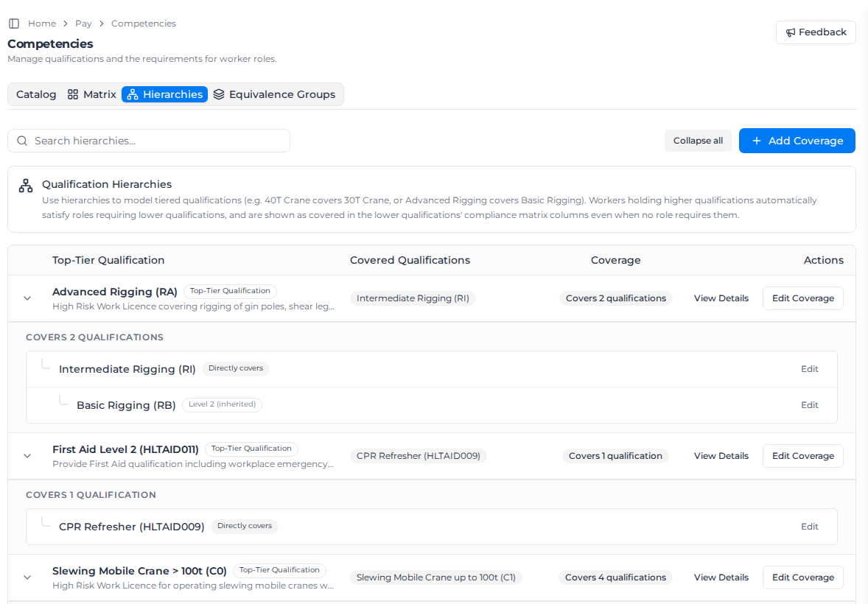
Task: Click 'Directly covers' badge beside CPR Refresher
Action: [244, 527]
